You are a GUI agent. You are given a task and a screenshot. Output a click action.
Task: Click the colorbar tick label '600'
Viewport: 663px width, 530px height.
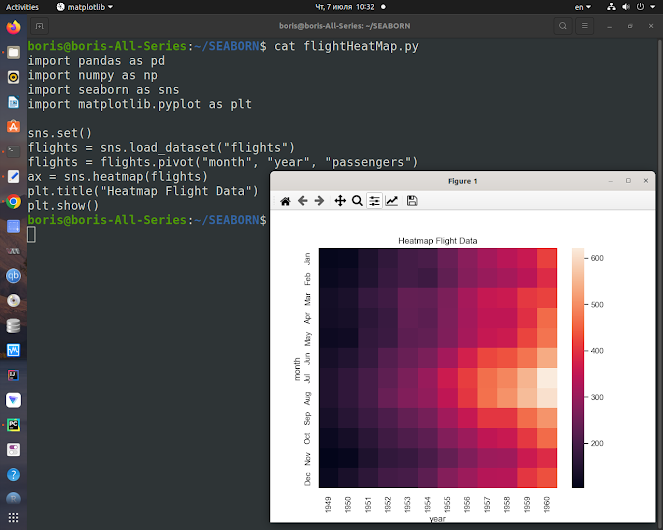pos(597,258)
